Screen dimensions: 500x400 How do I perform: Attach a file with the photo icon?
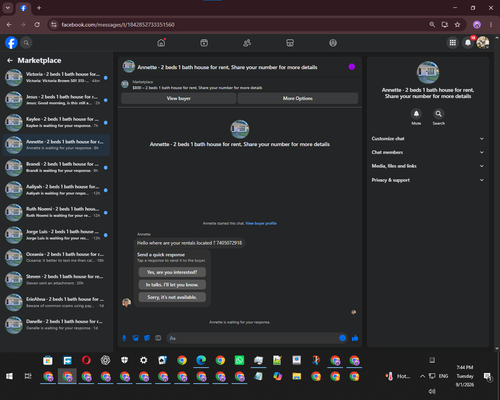(x=136, y=338)
